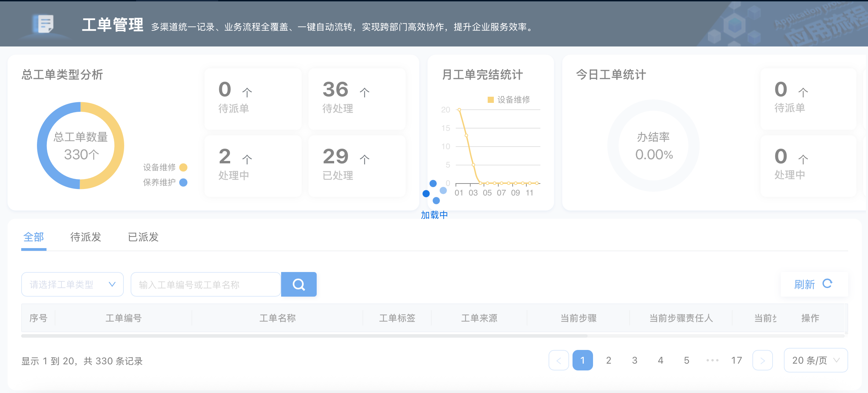Click the refresh circular arrow icon beside 刷新
This screenshot has height=393, width=868.
828,284
